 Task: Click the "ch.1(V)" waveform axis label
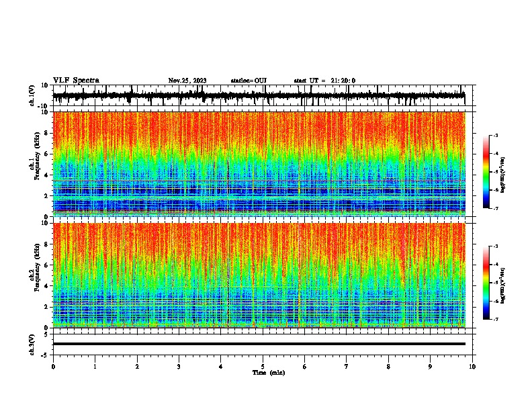coord(32,95)
